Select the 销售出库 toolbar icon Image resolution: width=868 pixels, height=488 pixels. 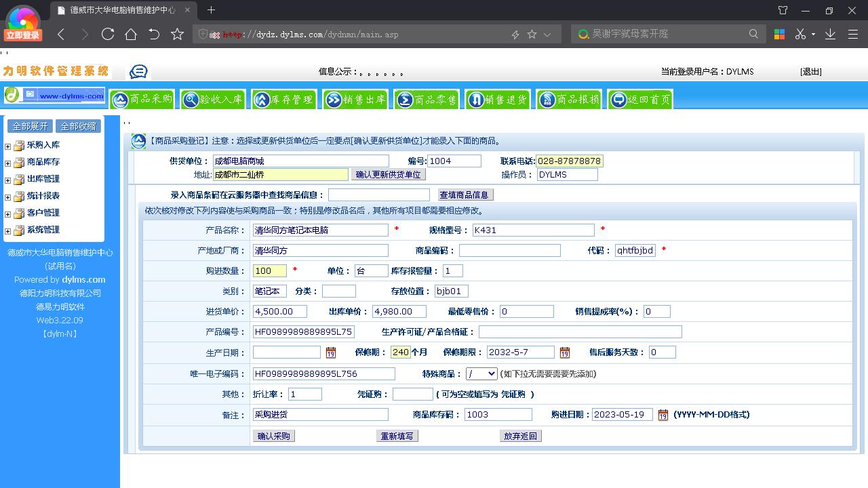pos(356,99)
